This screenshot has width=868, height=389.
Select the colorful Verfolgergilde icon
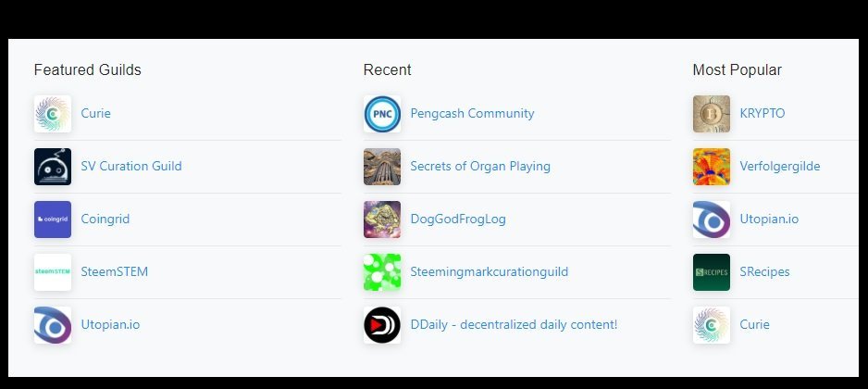pos(712,166)
